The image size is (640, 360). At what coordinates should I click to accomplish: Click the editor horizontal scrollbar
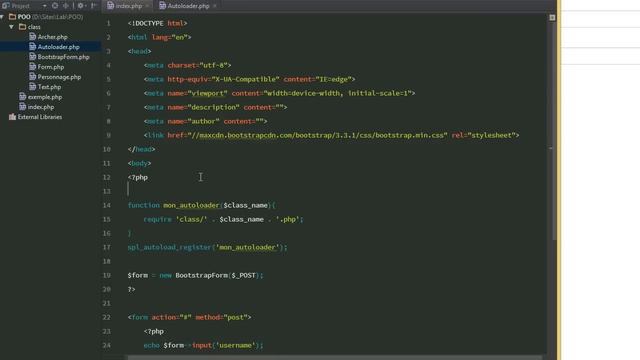[335, 358]
